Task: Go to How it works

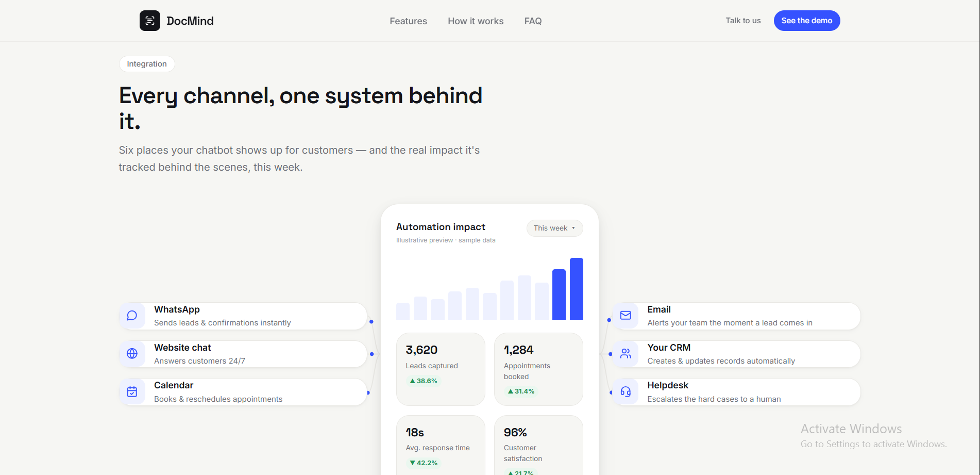Action: [x=476, y=21]
